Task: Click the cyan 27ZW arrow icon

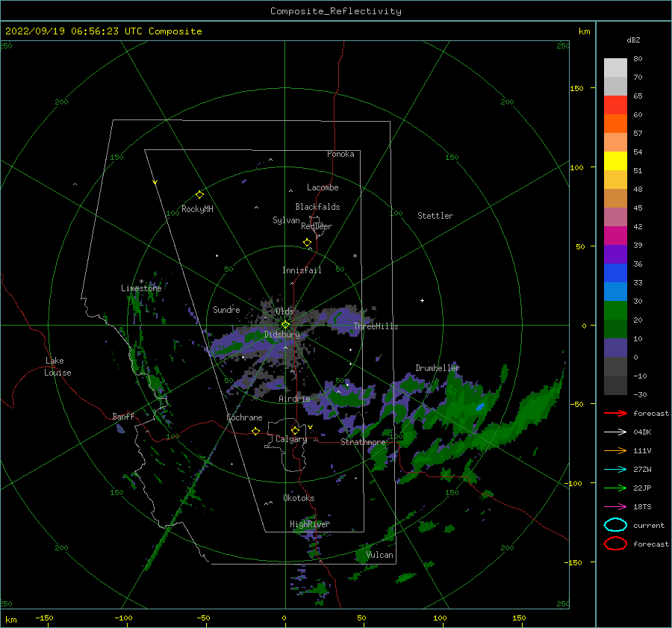Action: [x=615, y=470]
